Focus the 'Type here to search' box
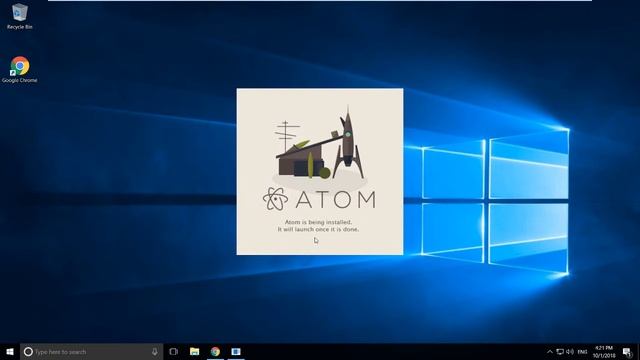This screenshot has width=640, height=360. click(x=91, y=351)
